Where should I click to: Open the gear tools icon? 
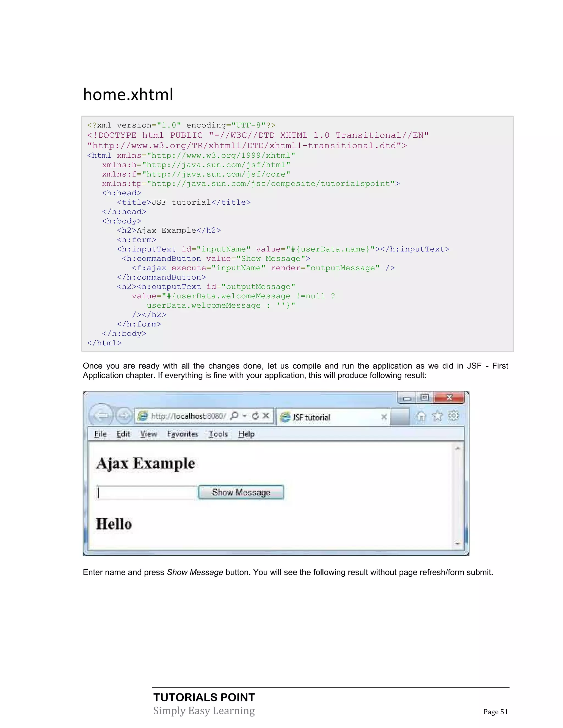point(453,416)
